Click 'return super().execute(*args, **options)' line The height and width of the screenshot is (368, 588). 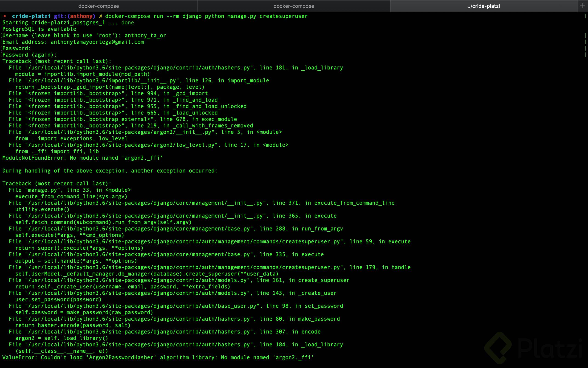coord(79,248)
